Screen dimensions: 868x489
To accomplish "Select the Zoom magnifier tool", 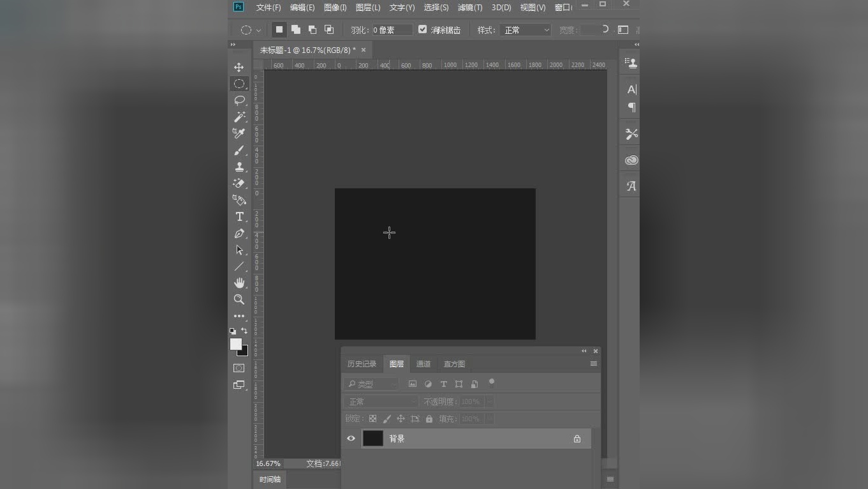I will 239,299.
